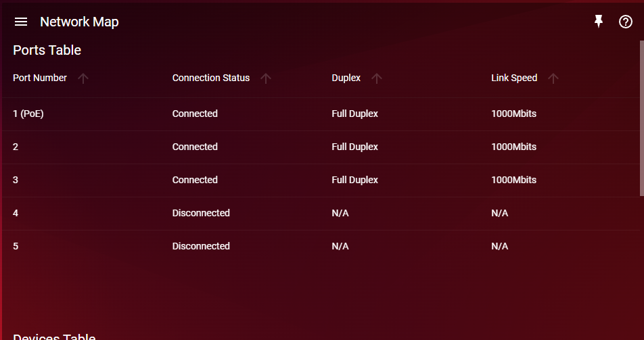Sort by Port Number arrow
644x340 pixels.
coord(83,78)
